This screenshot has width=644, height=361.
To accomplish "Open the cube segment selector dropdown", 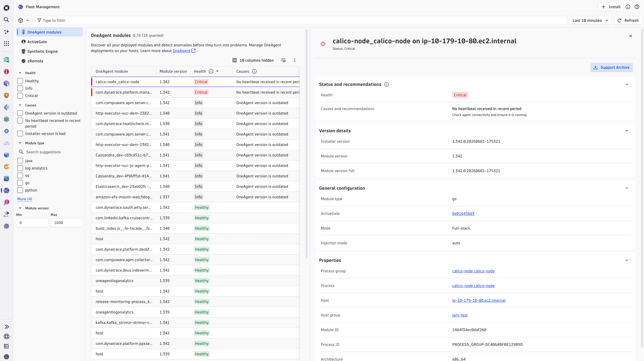I will (x=24, y=20).
